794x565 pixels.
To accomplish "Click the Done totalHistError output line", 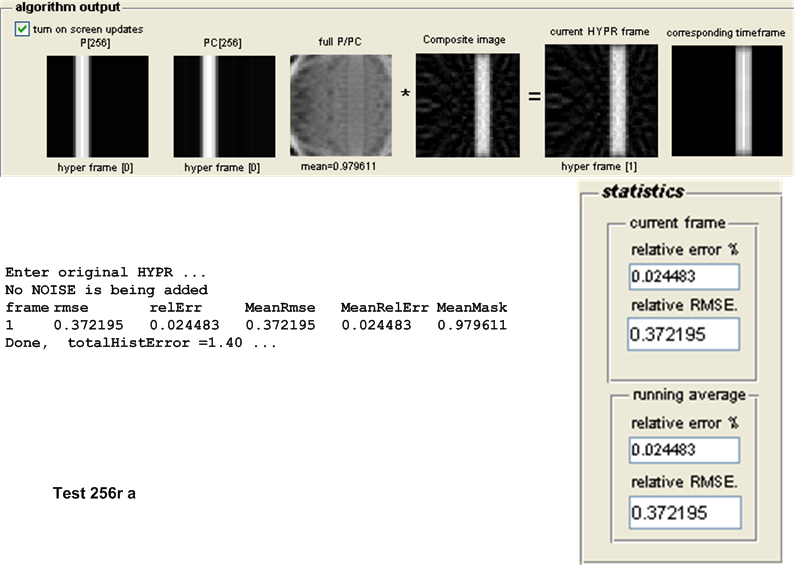I will pos(140,343).
